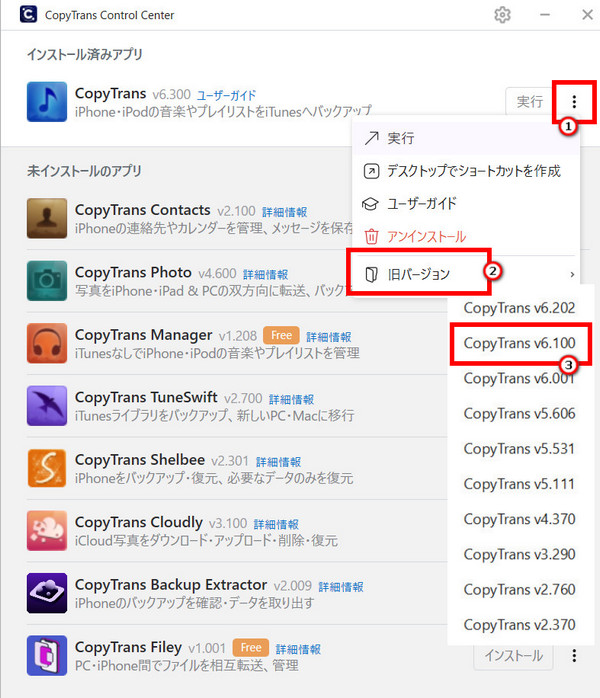This screenshot has width=600, height=698.
Task: Click the CopyTrans Photo camera icon
Action: (x=47, y=281)
